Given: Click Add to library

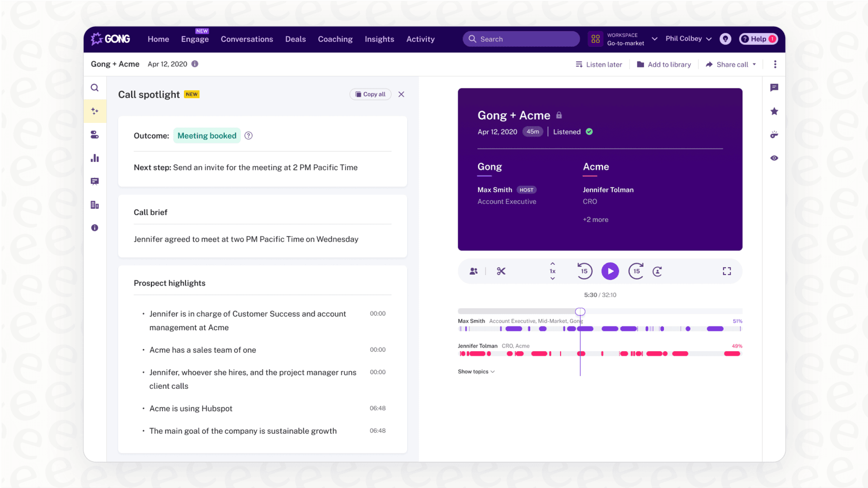Looking at the screenshot, I should (664, 64).
